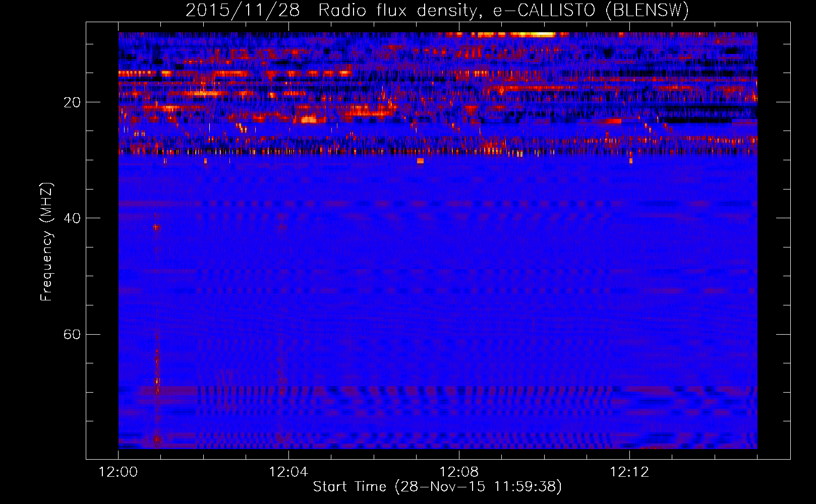Click the 12:08 time tick label
This screenshot has width=816, height=504.
459,472
